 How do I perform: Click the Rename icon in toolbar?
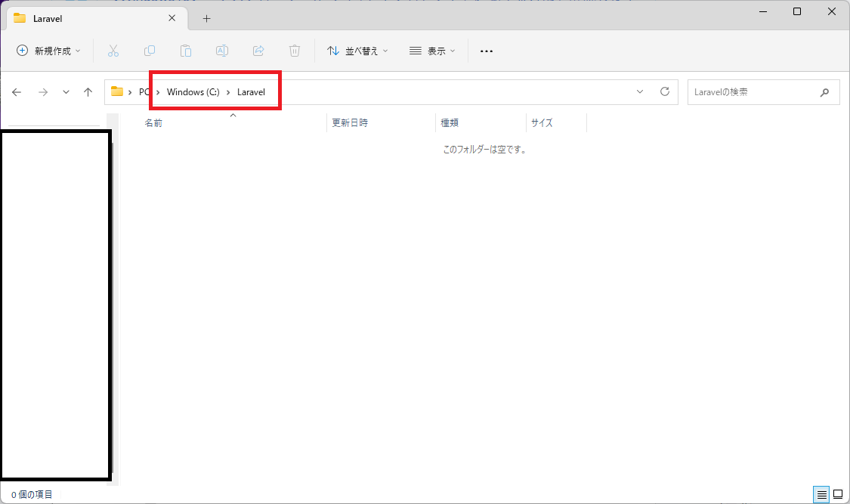(222, 51)
